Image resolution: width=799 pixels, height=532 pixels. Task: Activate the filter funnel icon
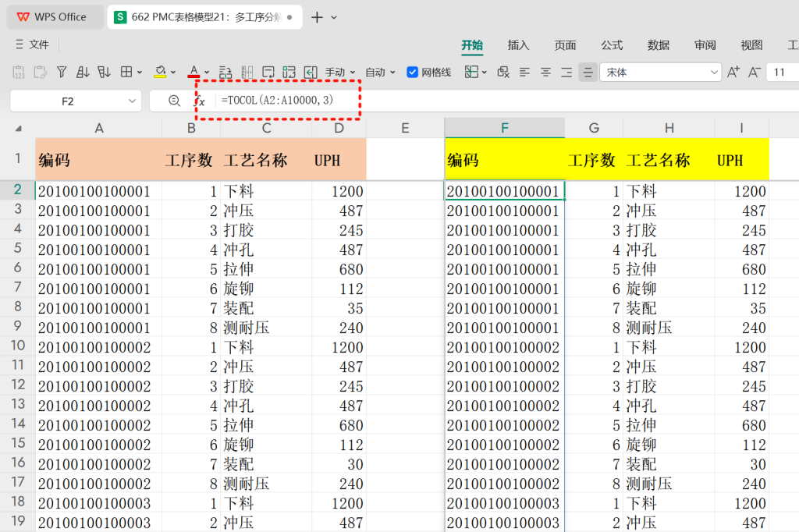[62, 73]
